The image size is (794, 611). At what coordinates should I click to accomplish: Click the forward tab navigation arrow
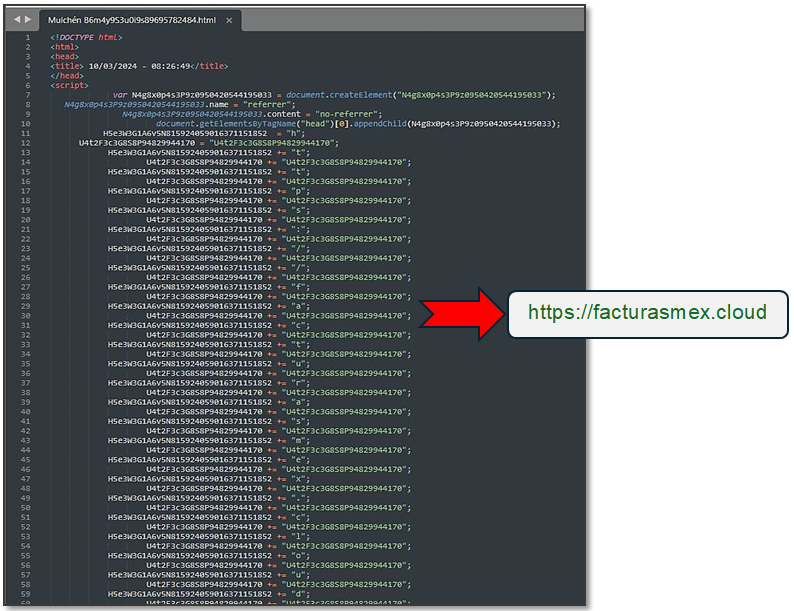(28, 19)
